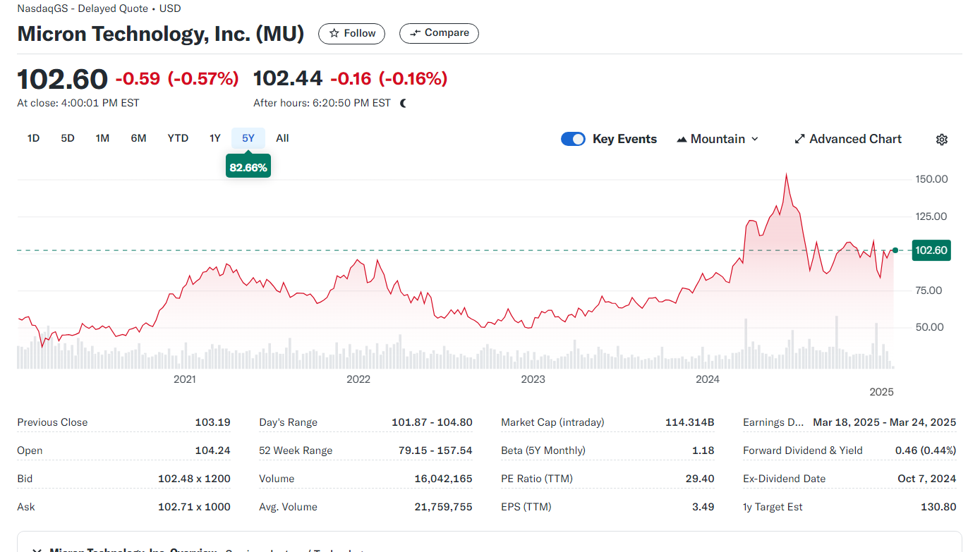Image resolution: width=980 pixels, height=552 pixels.
Task: Click the Ex-Dividend Date Oct 7, 2024
Action: pyautogui.click(x=927, y=479)
